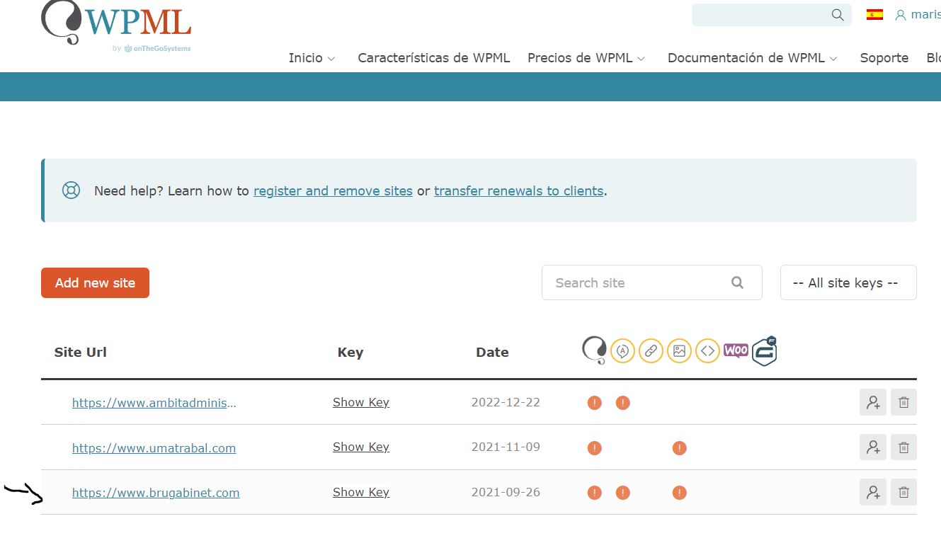
Task: Open user account icon at top right
Action: click(901, 15)
